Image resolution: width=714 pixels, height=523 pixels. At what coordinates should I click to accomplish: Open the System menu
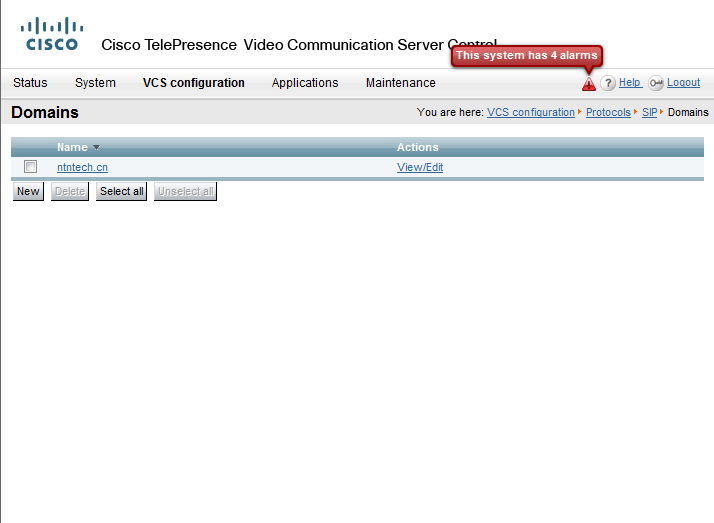pyautogui.click(x=95, y=83)
